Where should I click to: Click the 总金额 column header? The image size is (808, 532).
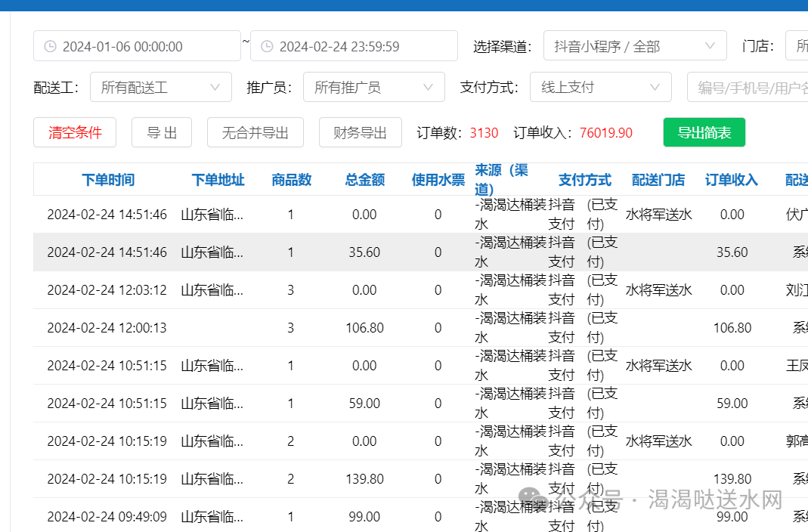pyautogui.click(x=365, y=180)
